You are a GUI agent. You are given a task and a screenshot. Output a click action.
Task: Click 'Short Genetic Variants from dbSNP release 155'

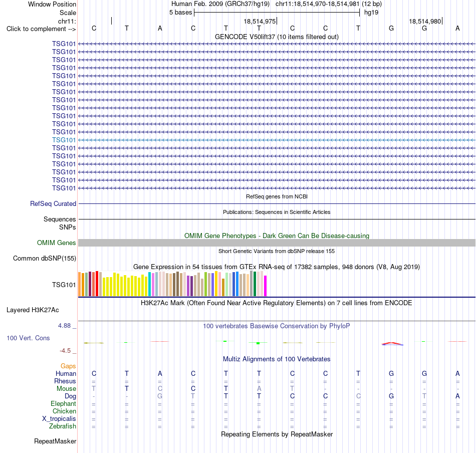[277, 251]
